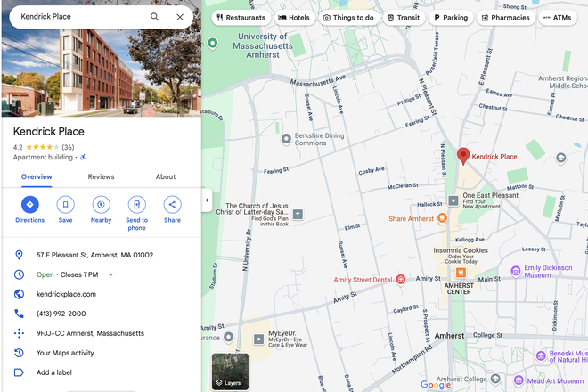
Task: Click the Nearby icon
Action: pyautogui.click(x=101, y=204)
